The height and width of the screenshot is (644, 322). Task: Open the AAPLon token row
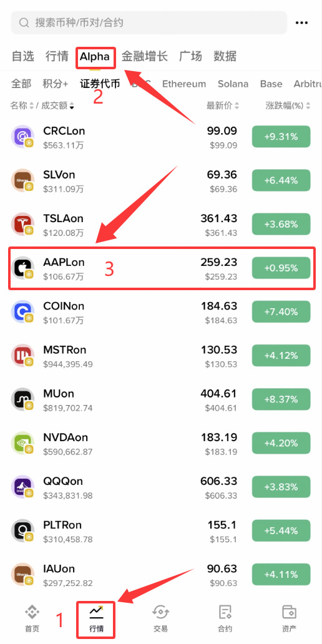[162, 268]
